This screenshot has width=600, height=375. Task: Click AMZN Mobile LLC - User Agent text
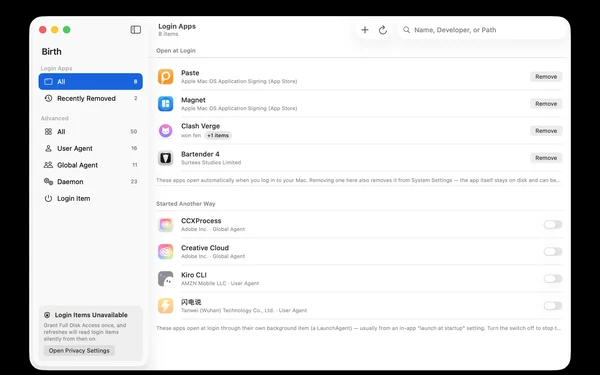(220, 284)
